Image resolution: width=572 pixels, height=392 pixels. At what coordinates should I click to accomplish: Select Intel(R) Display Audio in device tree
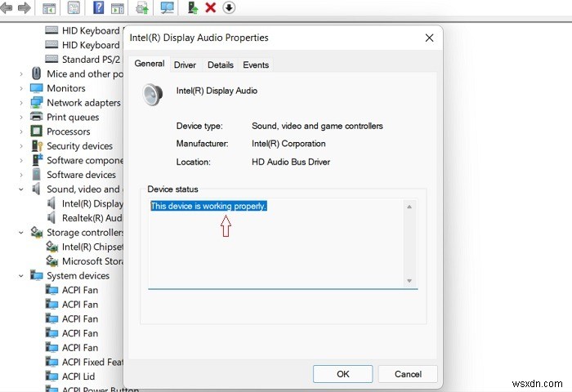click(92, 203)
